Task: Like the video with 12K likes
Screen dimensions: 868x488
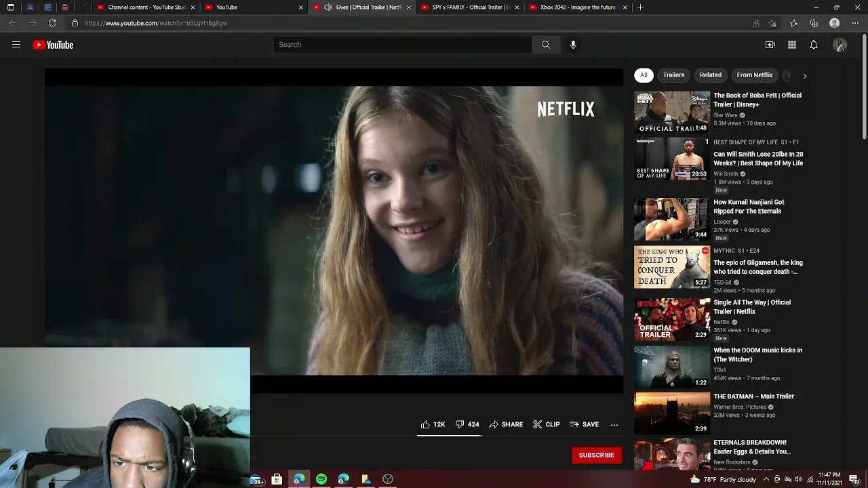Action: 432,424
